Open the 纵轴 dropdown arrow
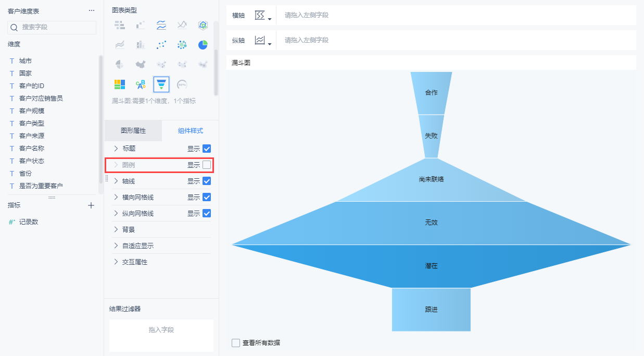The image size is (644, 356). [270, 44]
